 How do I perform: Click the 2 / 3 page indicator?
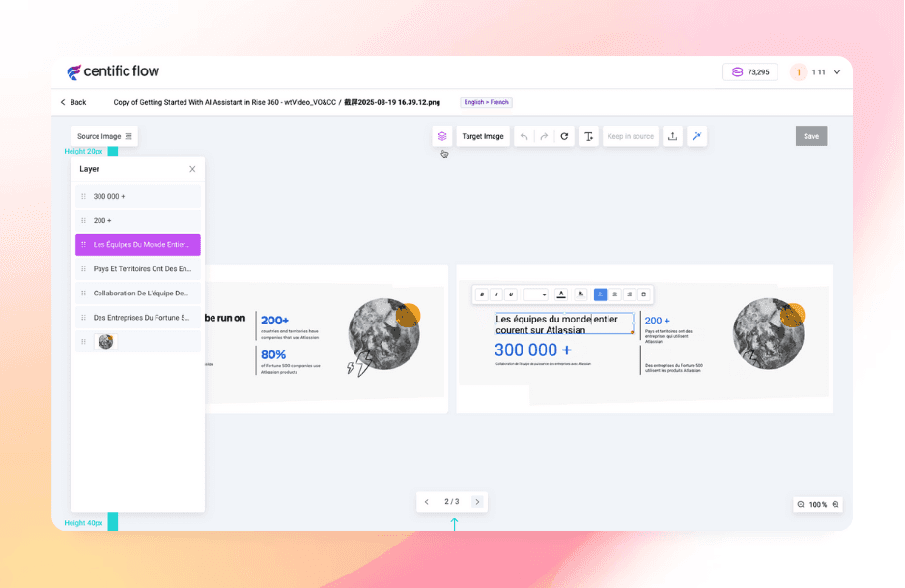click(452, 502)
